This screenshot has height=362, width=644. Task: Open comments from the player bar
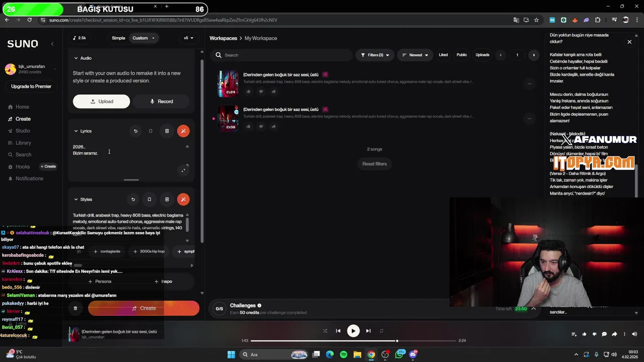coord(604,334)
